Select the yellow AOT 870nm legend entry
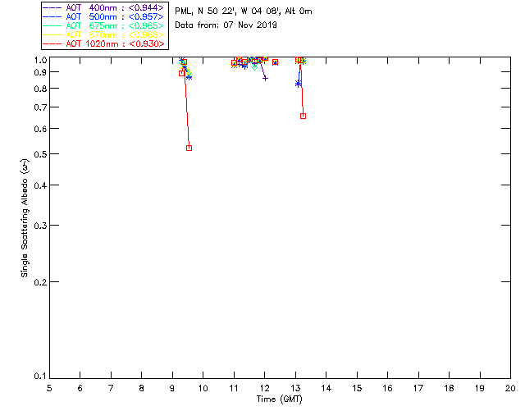This screenshot has height=420, width=525. point(103,34)
